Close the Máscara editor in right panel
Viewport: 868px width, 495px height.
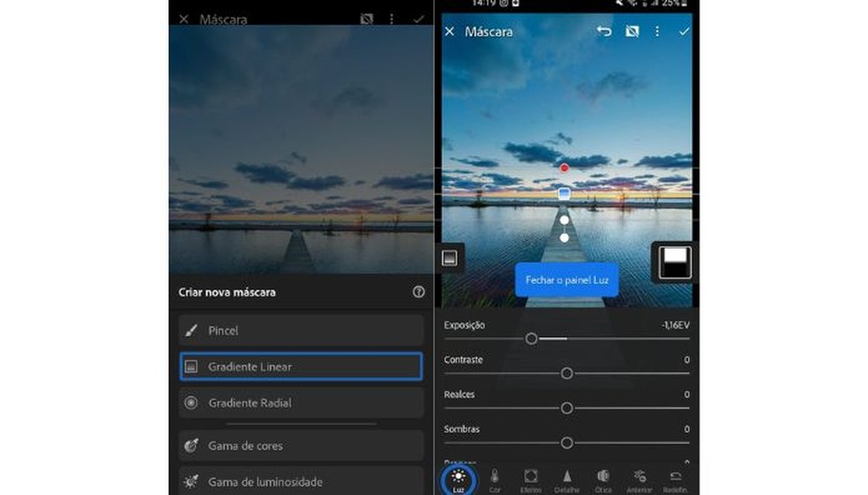[450, 32]
